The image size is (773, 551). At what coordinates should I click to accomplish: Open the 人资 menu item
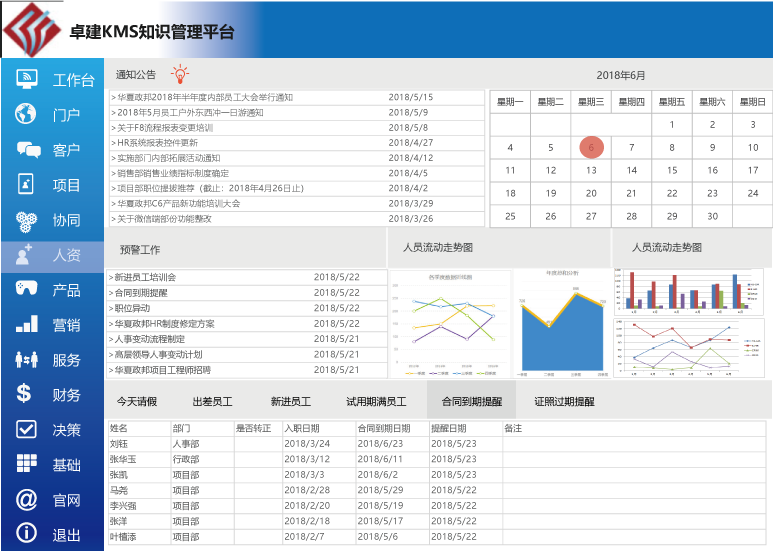[52, 255]
